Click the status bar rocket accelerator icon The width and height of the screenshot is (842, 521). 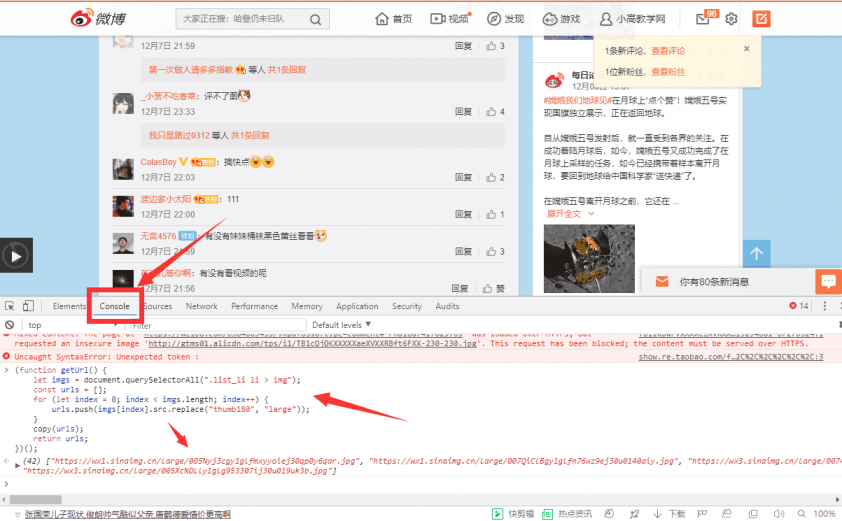(x=635, y=514)
